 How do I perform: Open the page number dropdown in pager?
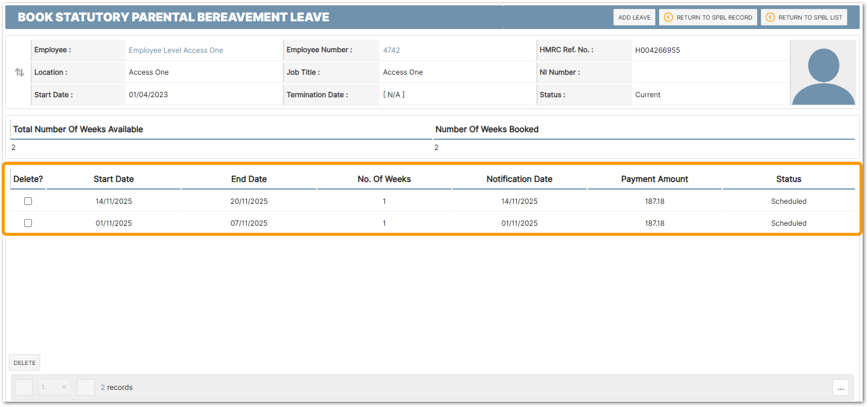click(x=54, y=387)
